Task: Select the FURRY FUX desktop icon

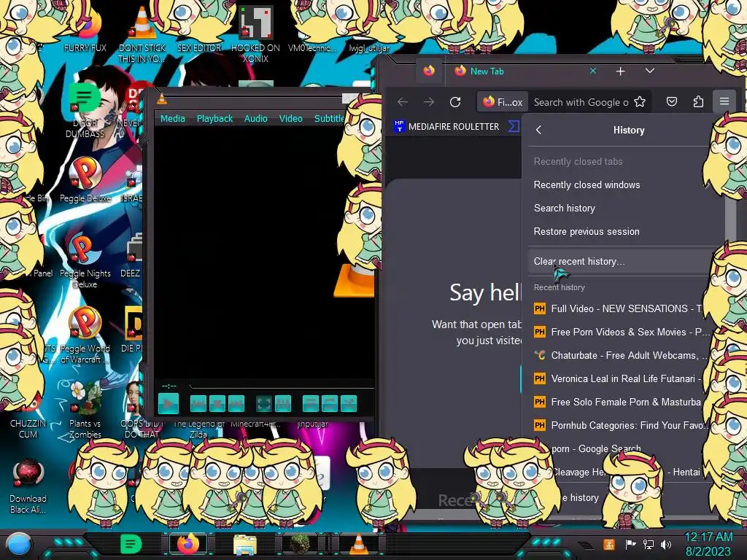Action: (85, 31)
